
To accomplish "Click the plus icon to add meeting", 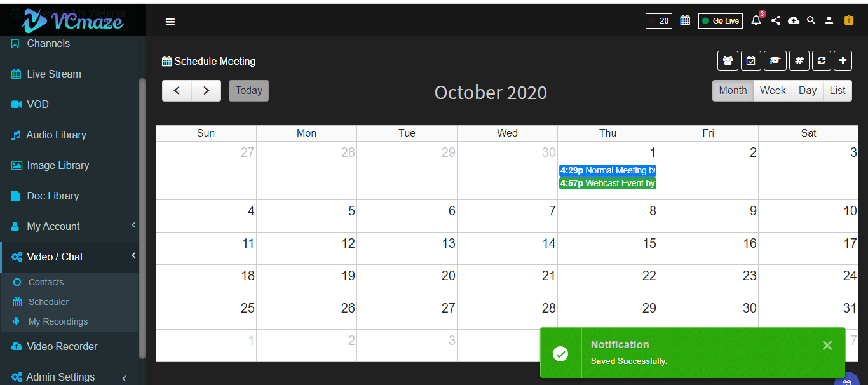I will (843, 60).
